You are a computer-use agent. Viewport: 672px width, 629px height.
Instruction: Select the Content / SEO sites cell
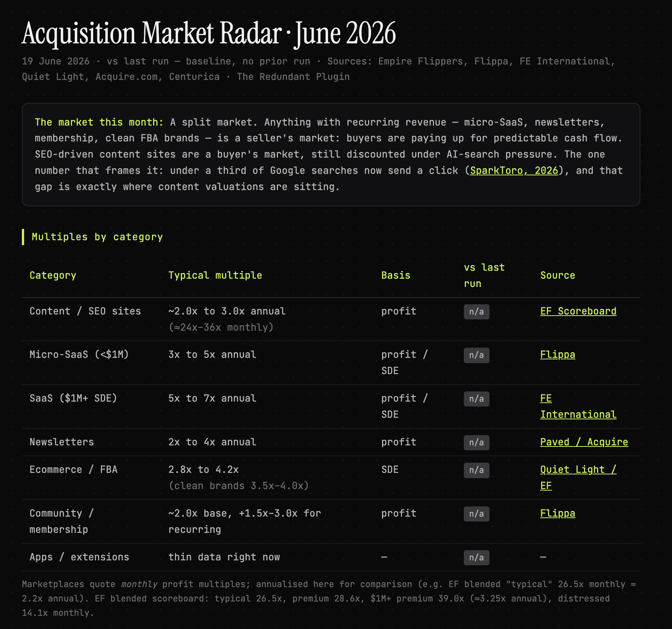click(x=85, y=311)
